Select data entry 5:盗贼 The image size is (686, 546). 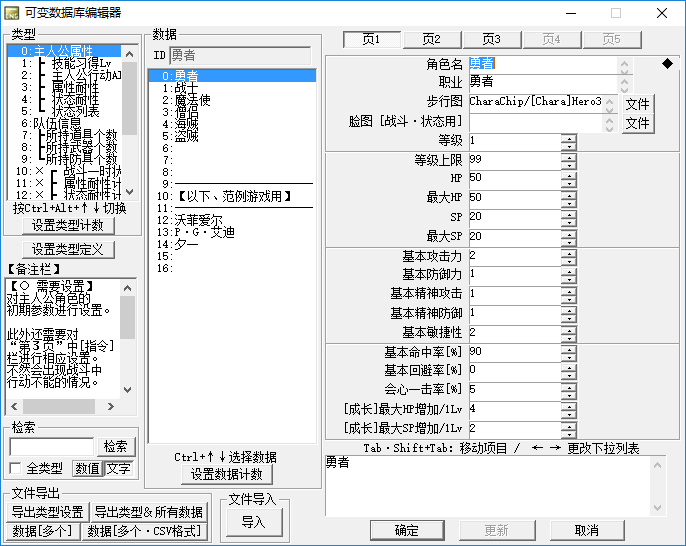click(x=232, y=136)
